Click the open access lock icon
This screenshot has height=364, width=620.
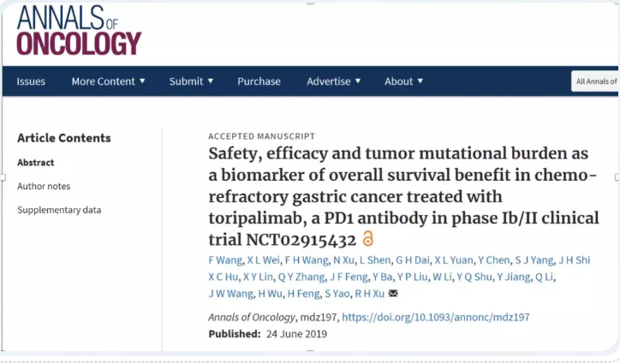click(x=368, y=238)
